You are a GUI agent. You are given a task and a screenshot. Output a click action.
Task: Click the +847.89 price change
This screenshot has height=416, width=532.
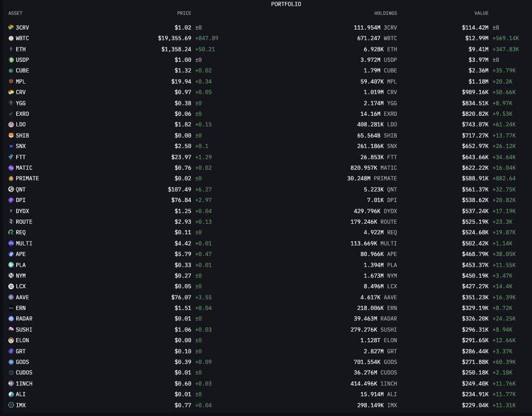pyautogui.click(x=207, y=38)
